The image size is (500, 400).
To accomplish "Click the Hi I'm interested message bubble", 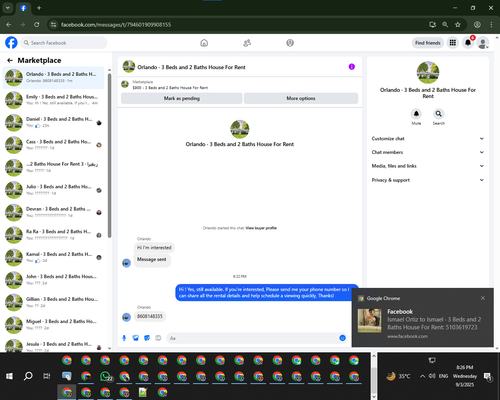I will (154, 247).
